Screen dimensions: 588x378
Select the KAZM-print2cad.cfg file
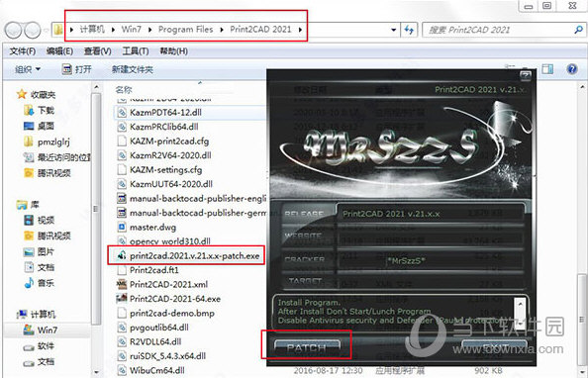tap(169, 141)
